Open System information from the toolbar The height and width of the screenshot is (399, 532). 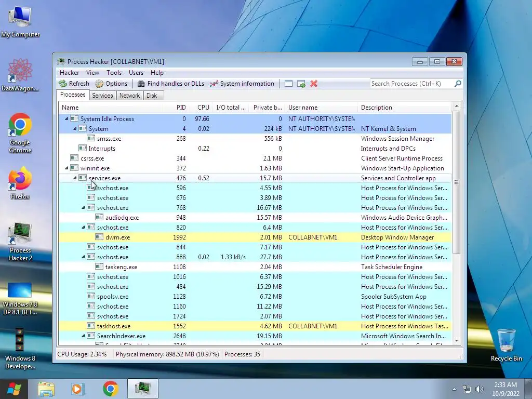tap(242, 84)
